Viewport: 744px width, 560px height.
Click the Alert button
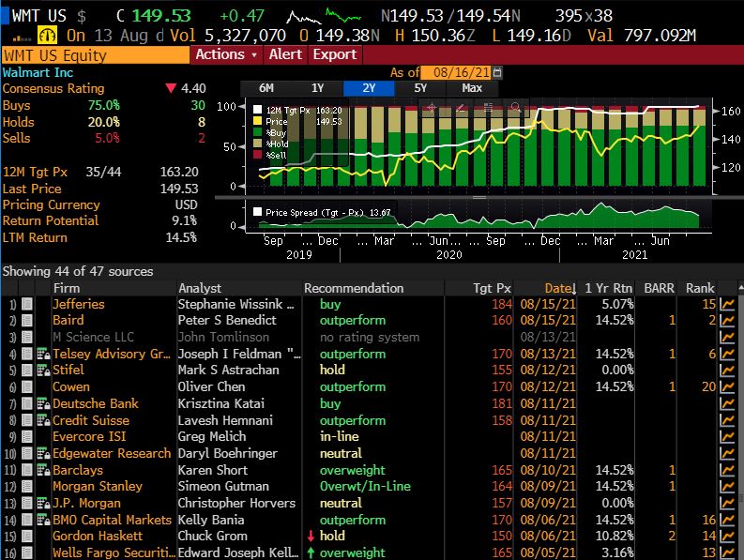click(285, 54)
